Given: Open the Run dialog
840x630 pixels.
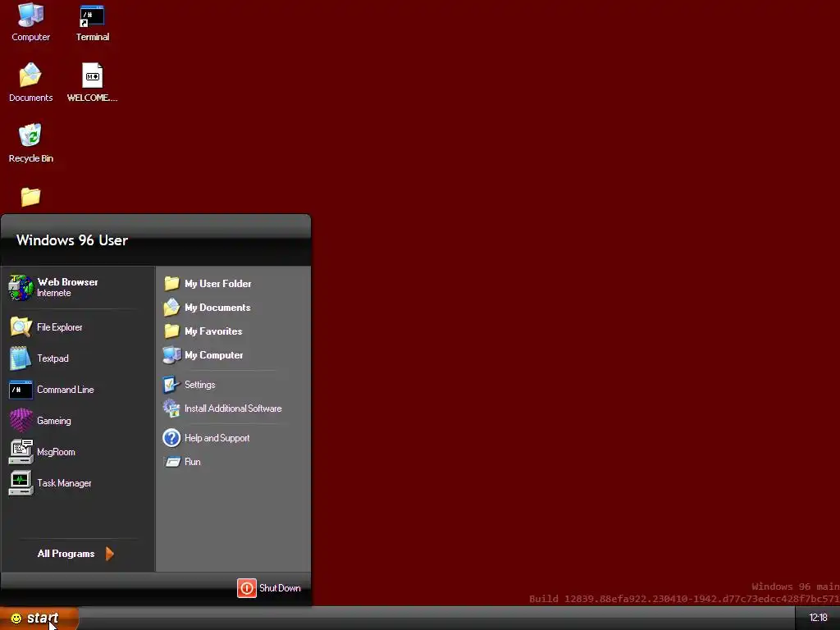Looking at the screenshot, I should tap(182, 462).
